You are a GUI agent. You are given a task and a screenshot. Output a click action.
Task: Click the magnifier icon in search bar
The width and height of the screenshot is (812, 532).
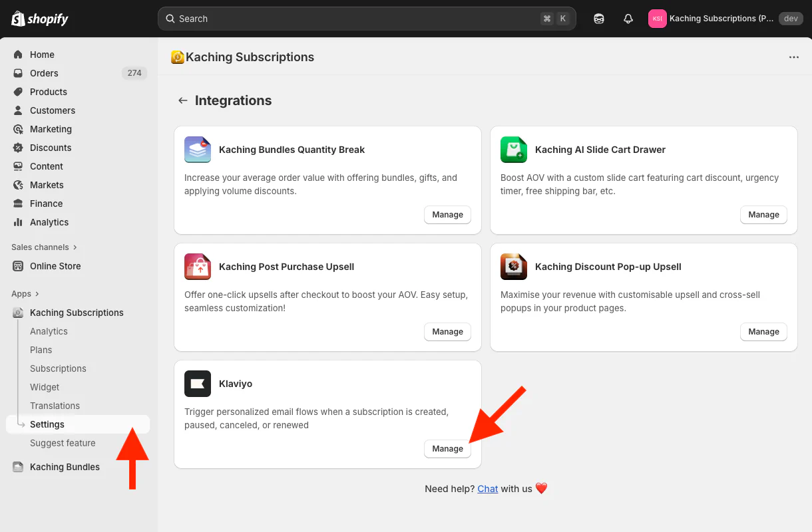170,19
